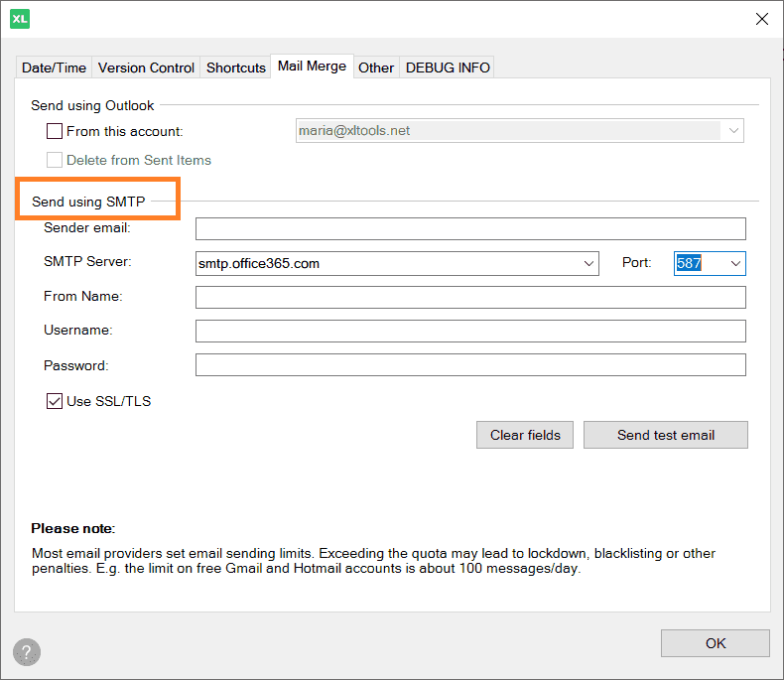This screenshot has height=680, width=784.
Task: Click the highlighted 587 port value
Action: pos(689,263)
